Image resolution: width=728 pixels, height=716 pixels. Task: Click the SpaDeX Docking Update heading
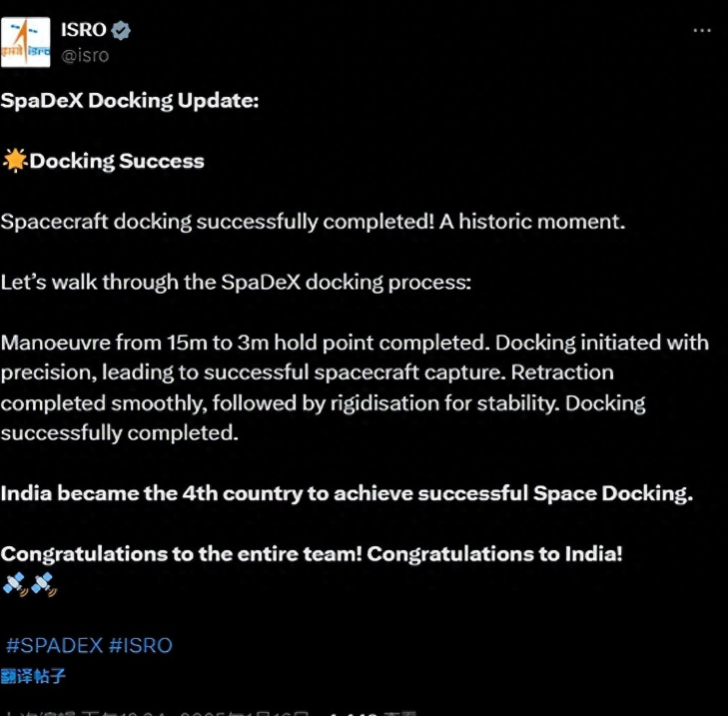(130, 101)
